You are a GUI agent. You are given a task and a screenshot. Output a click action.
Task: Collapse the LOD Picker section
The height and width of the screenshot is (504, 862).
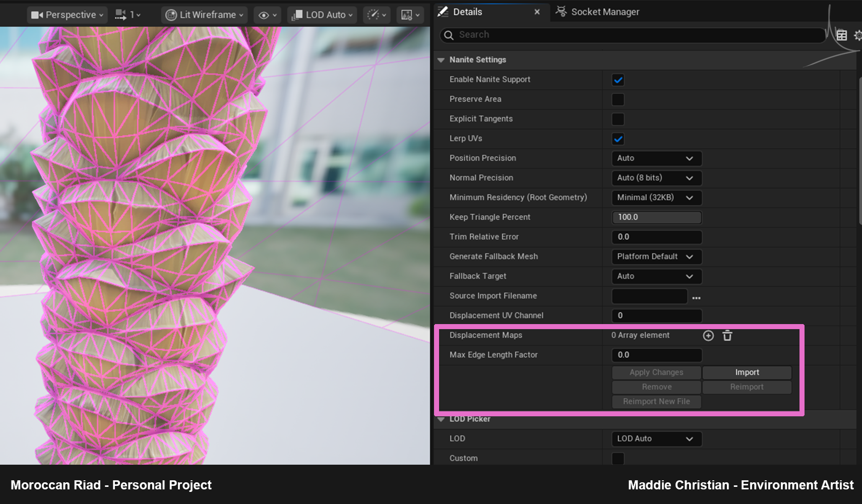point(441,419)
